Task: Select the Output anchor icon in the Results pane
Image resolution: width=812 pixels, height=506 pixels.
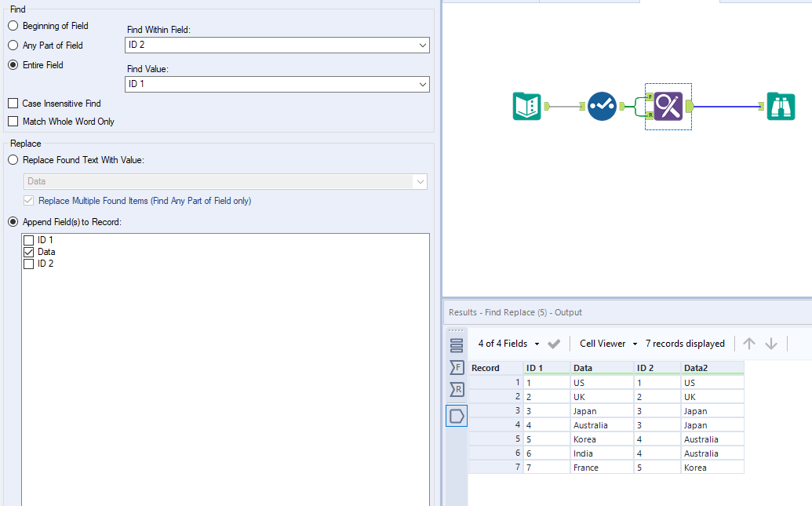Action: tap(457, 415)
